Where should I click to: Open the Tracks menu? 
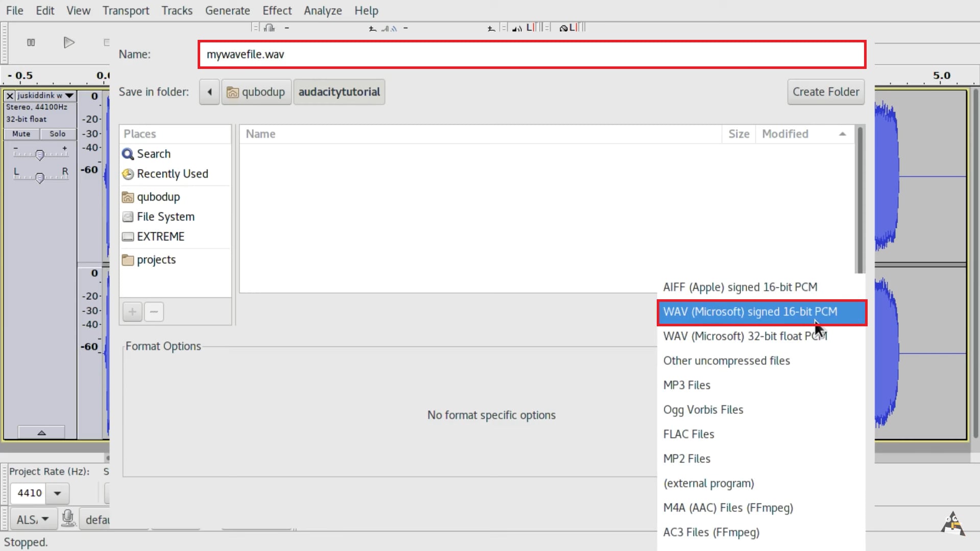177,10
